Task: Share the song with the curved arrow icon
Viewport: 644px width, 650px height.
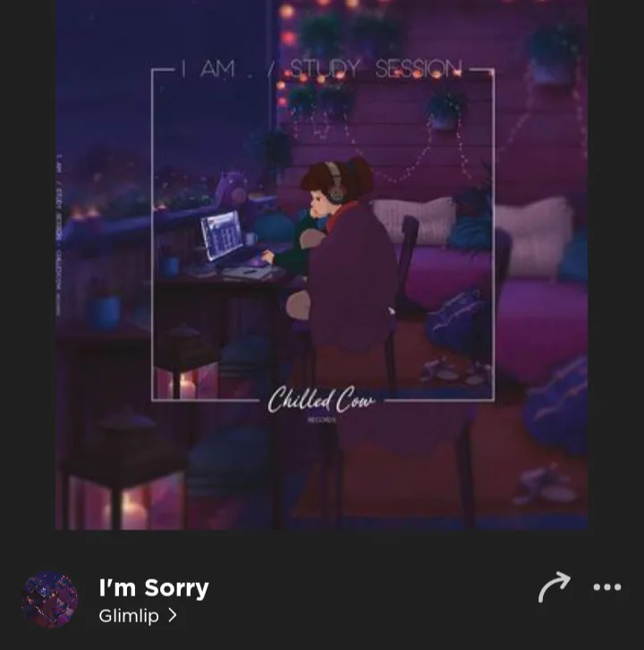Action: tap(554, 587)
